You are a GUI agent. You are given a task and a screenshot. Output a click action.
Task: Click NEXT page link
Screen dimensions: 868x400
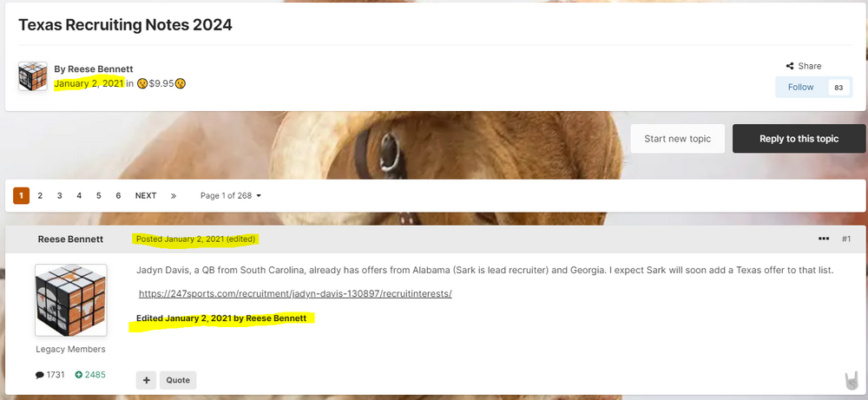146,196
